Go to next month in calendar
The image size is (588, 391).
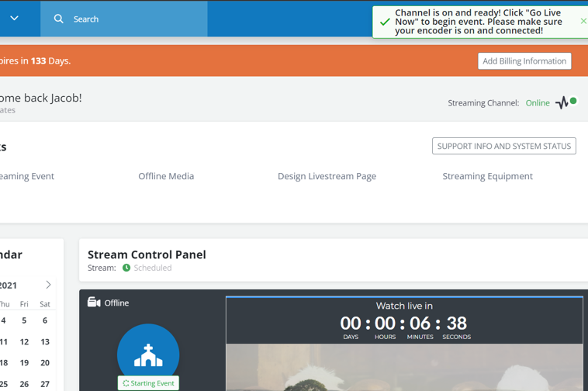pos(48,285)
